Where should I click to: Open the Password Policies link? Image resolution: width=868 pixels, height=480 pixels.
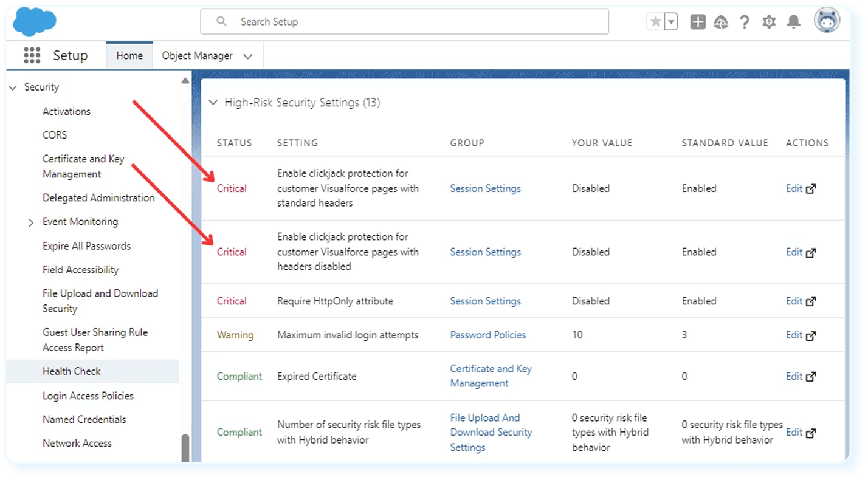pos(487,335)
